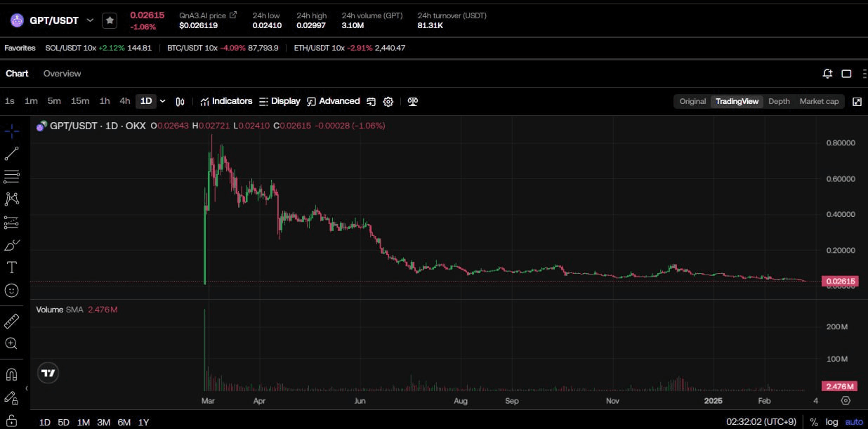Expand chart to fullscreen

pos(857,102)
